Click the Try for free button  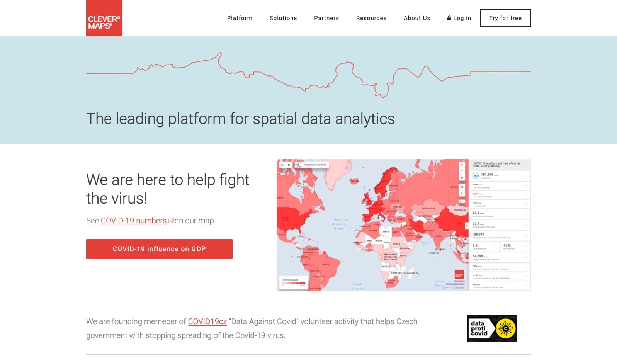point(505,18)
